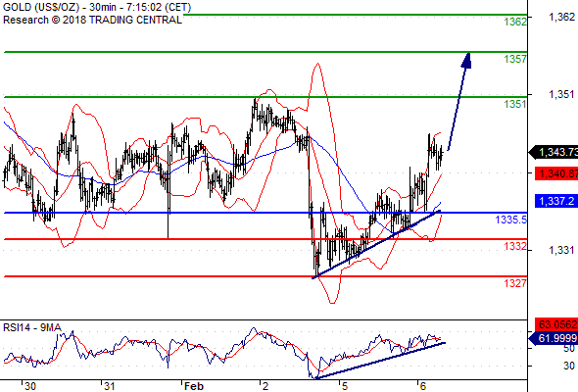Click the blue 1,337.2 price tag

[556, 201]
